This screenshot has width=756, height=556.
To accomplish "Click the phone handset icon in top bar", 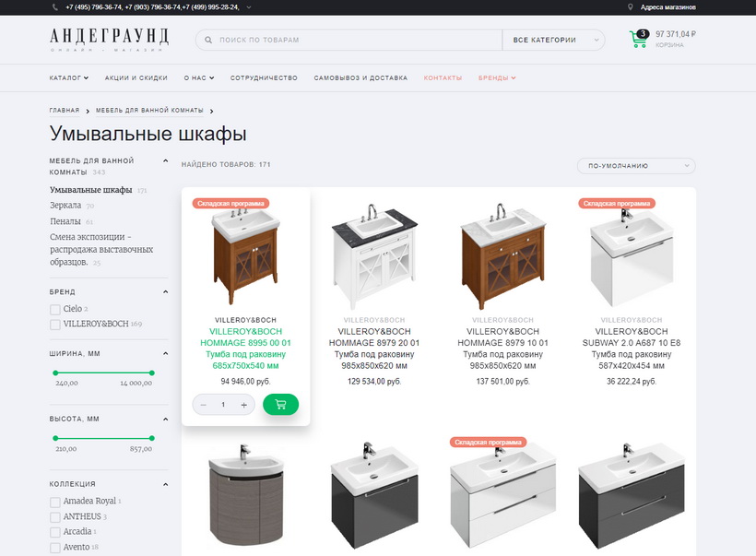I will [x=55, y=7].
